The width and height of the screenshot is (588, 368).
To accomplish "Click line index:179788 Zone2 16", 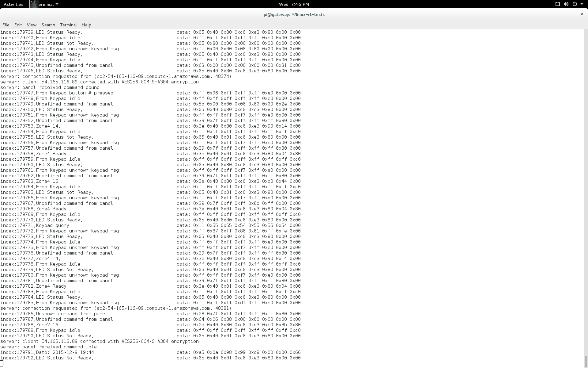I will click(150, 325).
